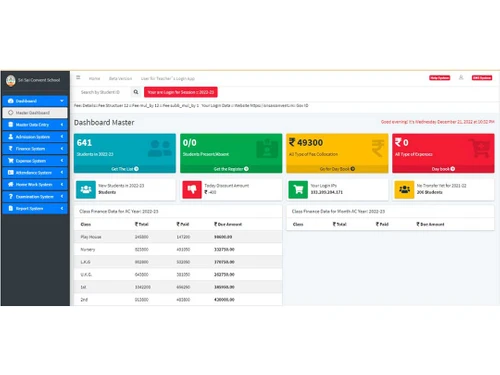This screenshot has height=375, width=500.
Task: Click the 2nd class row in finance table
Action: (x=178, y=300)
